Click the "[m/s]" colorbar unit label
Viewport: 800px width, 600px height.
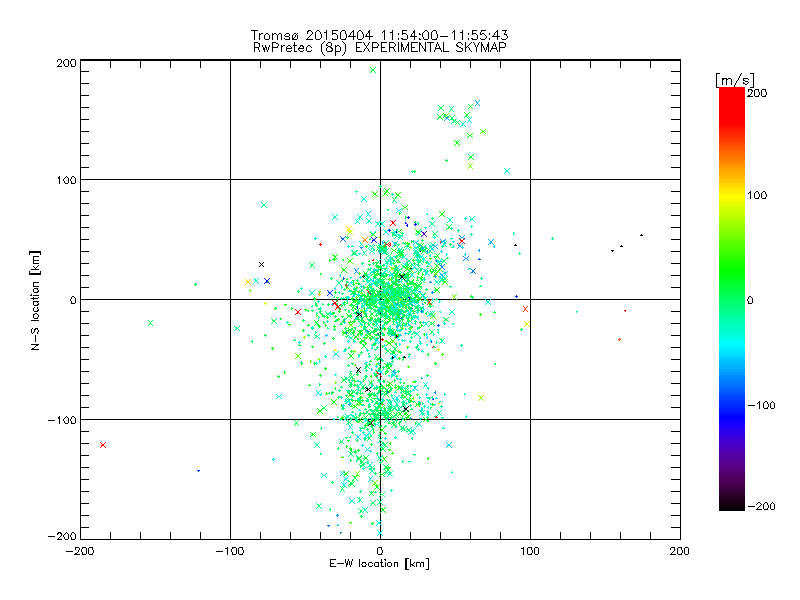[735, 80]
